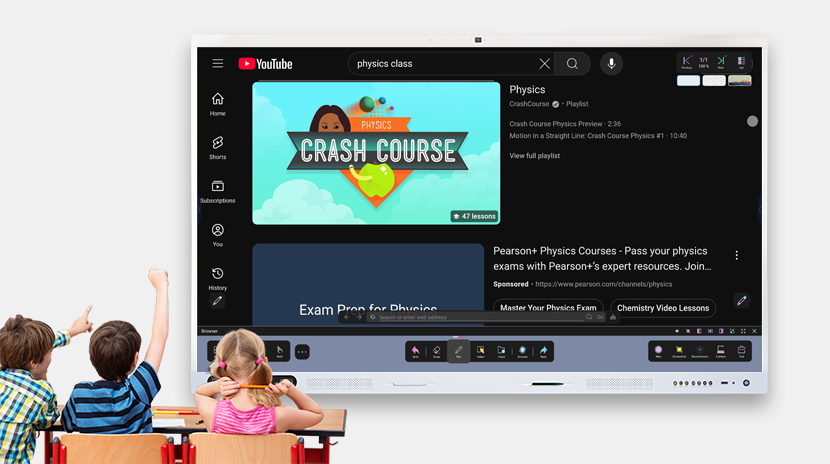
Task: Open the CrashCourse channel link
Action: [x=529, y=104]
